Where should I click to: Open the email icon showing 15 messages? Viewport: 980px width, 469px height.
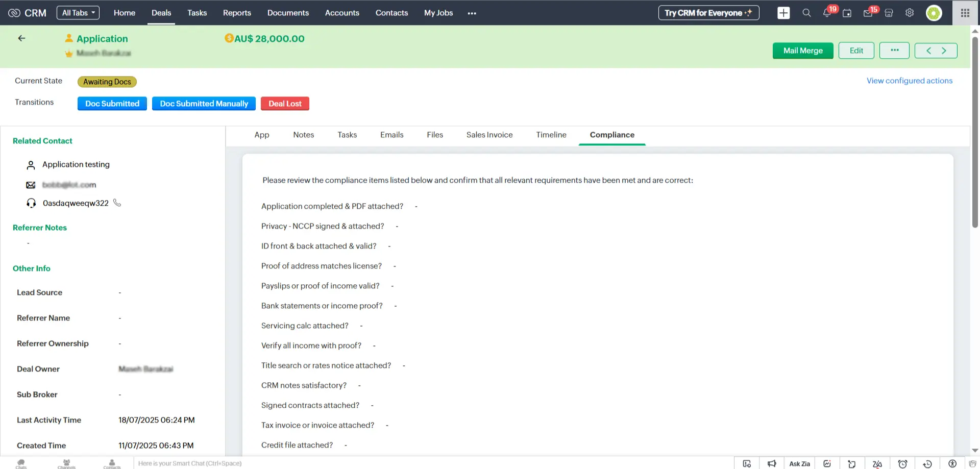(868, 13)
